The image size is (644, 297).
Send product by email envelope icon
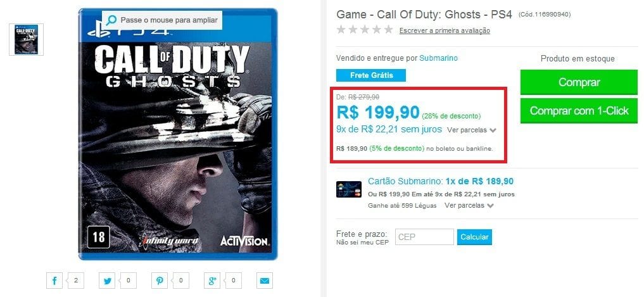tap(265, 281)
